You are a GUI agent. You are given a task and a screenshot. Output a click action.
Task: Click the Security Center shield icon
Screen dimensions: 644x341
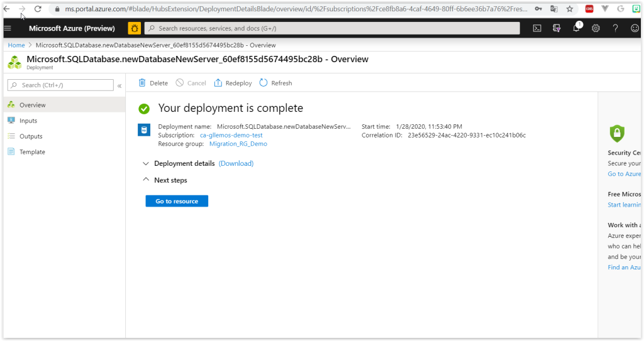coord(617,133)
